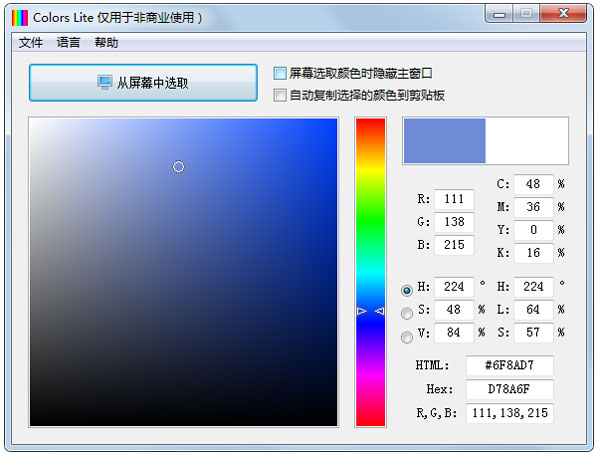Click the R,G,B field showing 111,138,215
600x455 pixels.
click(x=510, y=413)
